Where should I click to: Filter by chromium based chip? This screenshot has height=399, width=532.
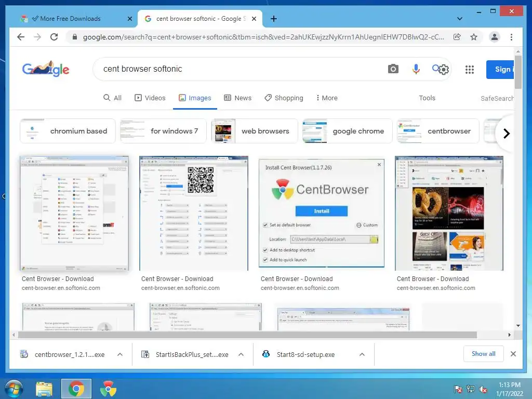click(68, 131)
